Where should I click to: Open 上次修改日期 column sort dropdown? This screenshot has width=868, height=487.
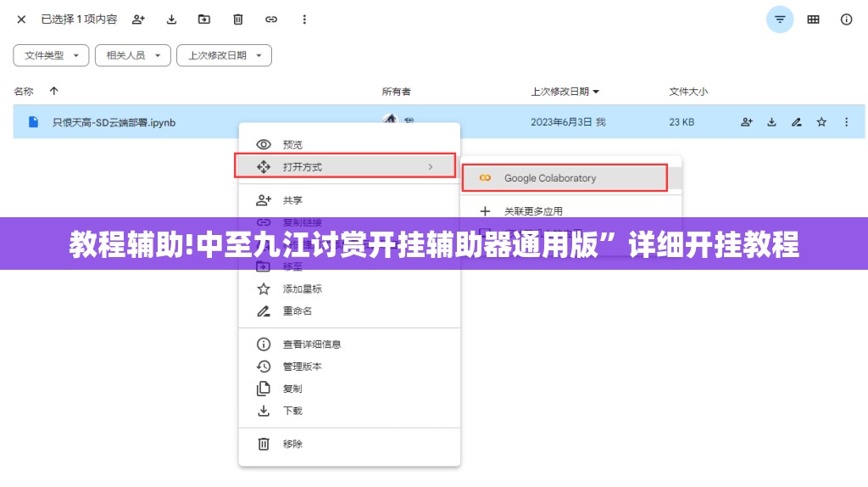click(x=565, y=92)
